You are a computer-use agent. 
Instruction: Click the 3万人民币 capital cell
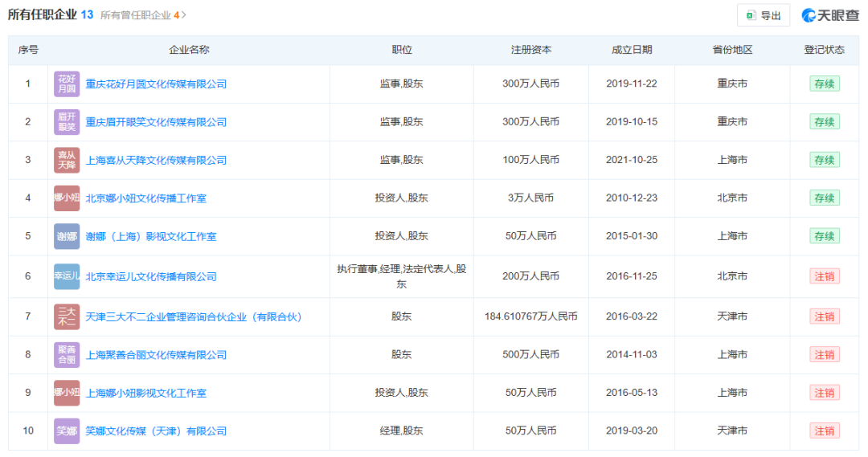point(531,198)
